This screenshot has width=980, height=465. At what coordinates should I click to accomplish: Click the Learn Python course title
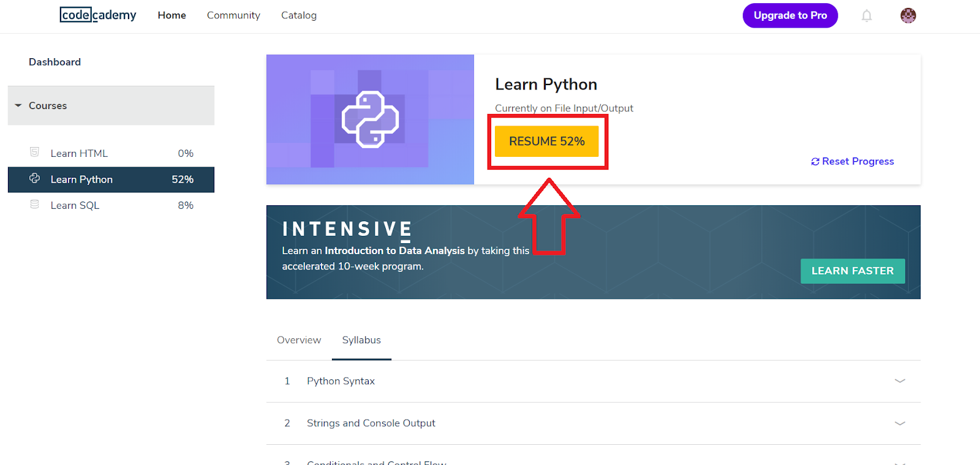[546, 85]
